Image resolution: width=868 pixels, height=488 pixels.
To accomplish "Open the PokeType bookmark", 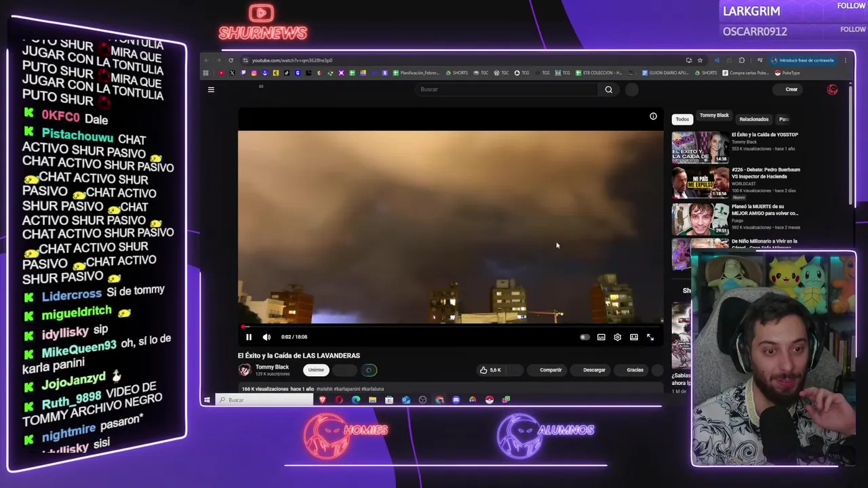I will pyautogui.click(x=787, y=73).
